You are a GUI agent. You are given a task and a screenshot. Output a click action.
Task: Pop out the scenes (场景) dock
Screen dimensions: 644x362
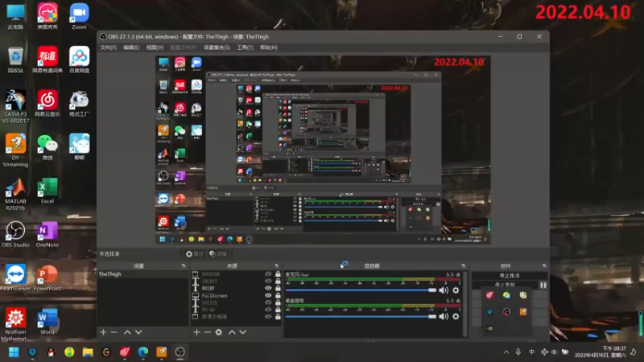tap(184, 266)
